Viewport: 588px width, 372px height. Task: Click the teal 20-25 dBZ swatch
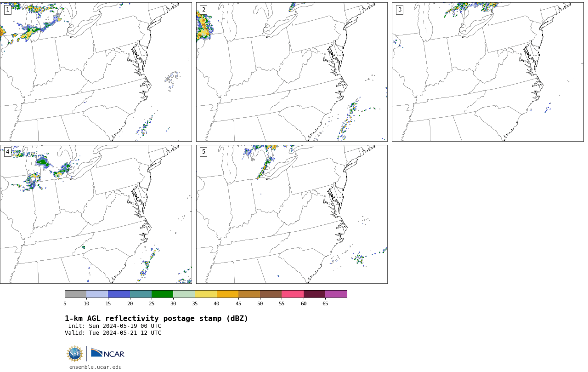tap(141, 294)
